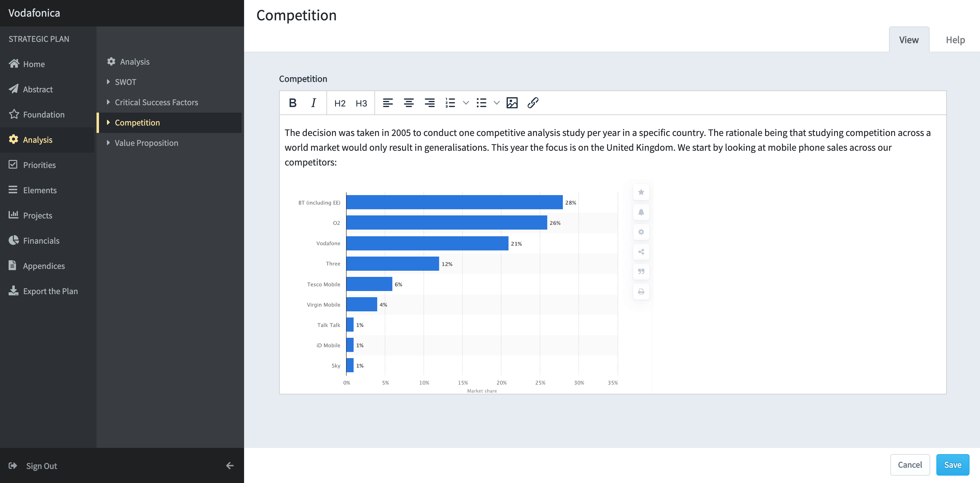Image resolution: width=980 pixels, height=483 pixels.
Task: Click inside the competition text paragraph
Action: click(607, 147)
